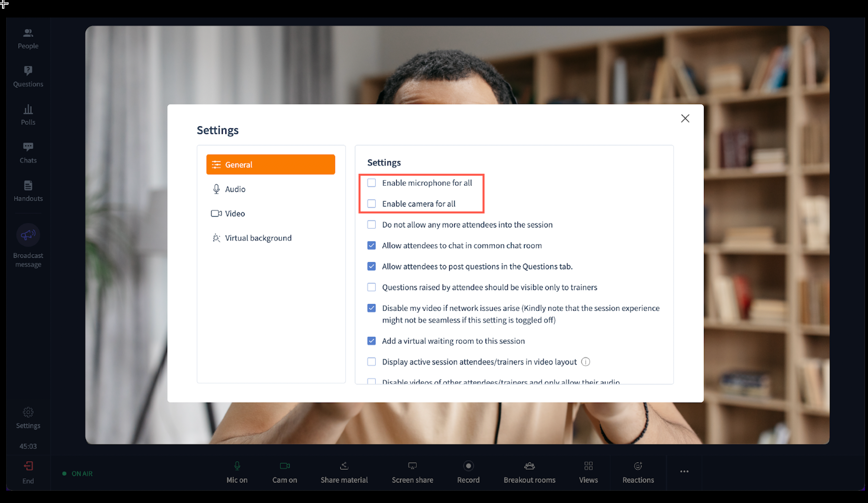Open the People panel
This screenshot has height=503, width=868.
(x=28, y=39)
